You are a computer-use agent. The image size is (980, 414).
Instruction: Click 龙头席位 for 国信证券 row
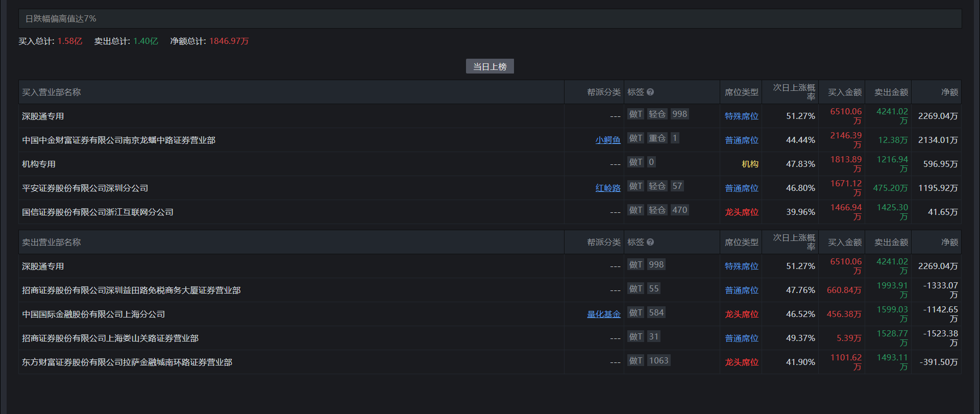point(742,212)
